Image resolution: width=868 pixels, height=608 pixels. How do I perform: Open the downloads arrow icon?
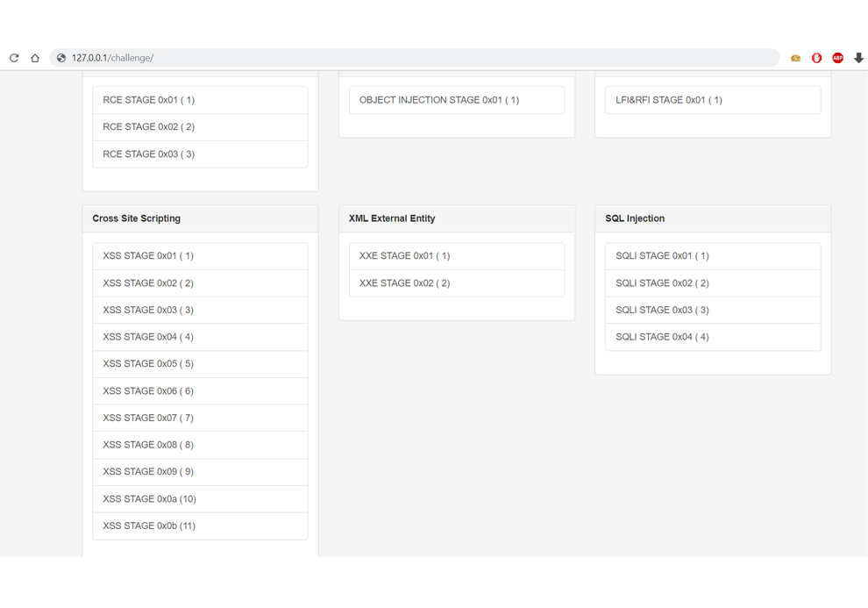858,58
